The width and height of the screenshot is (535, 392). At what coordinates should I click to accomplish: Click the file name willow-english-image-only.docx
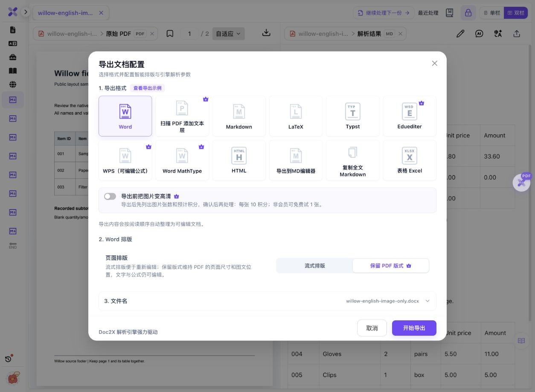pyautogui.click(x=382, y=301)
